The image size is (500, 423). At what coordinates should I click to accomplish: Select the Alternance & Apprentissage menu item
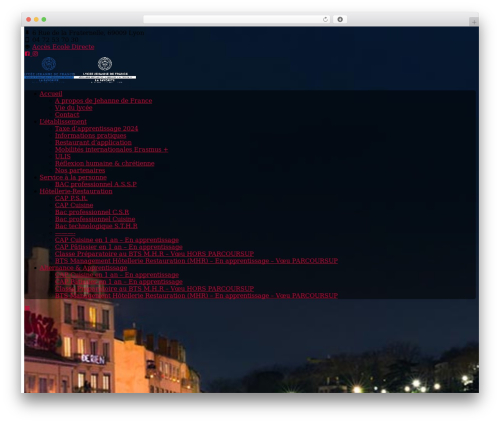(x=83, y=268)
